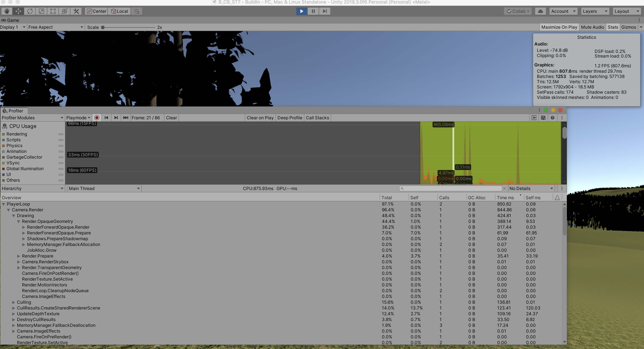Select the Rotate tool

click(30, 11)
